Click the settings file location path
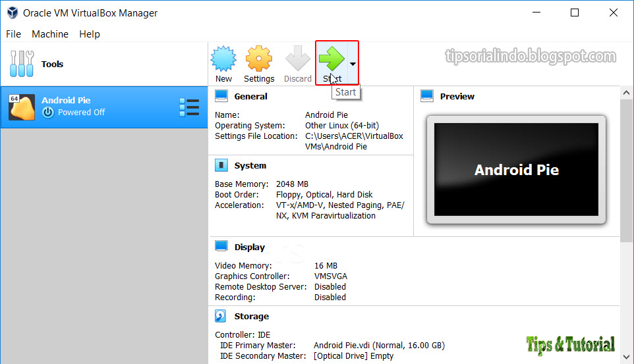The height and width of the screenshot is (364, 634). tap(354, 141)
